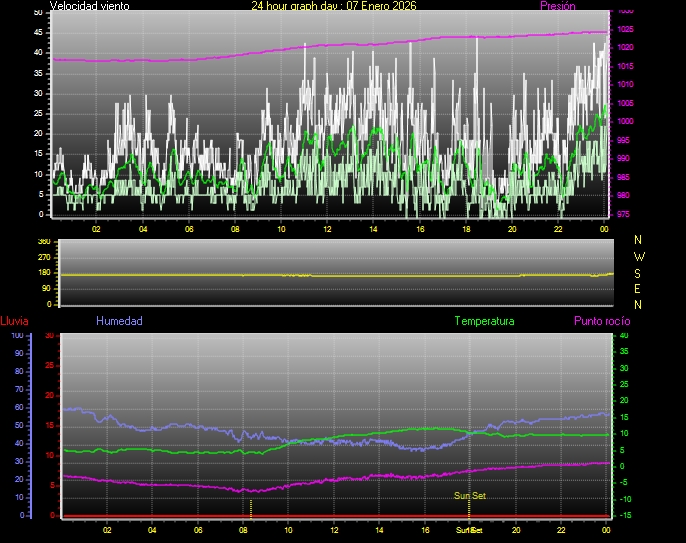
Task: Select 1020 on the pressure axis
Action: click(x=624, y=47)
